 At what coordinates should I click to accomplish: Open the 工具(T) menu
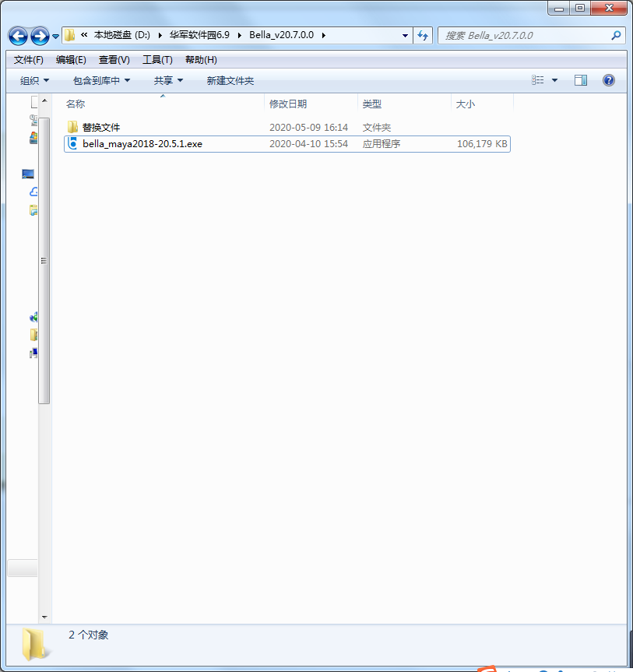point(158,60)
